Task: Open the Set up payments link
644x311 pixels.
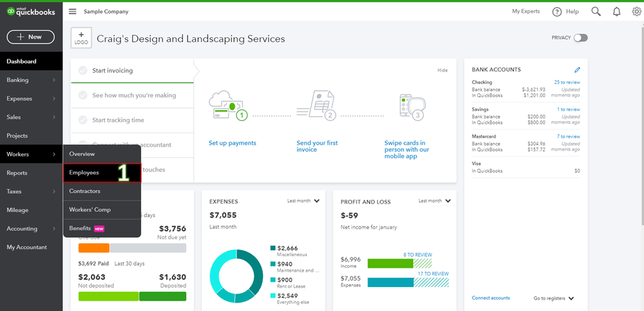Action: (x=233, y=143)
